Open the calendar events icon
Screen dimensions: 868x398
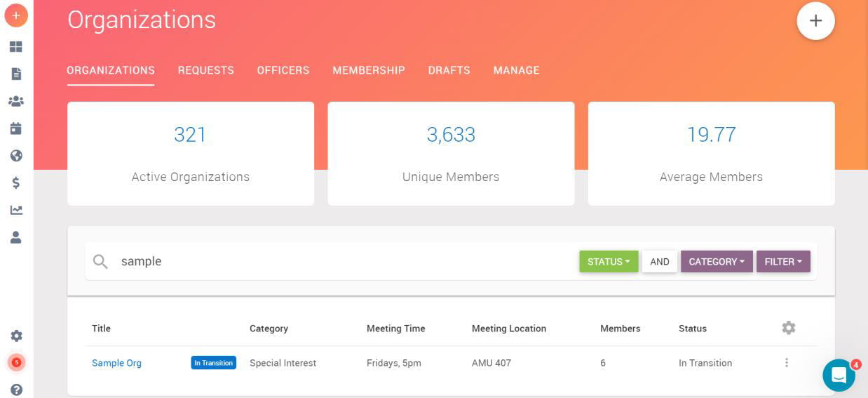16,128
